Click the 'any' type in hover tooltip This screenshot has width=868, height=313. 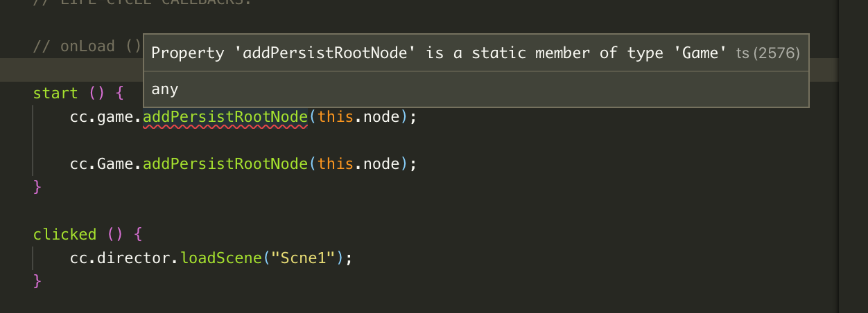pos(165,89)
